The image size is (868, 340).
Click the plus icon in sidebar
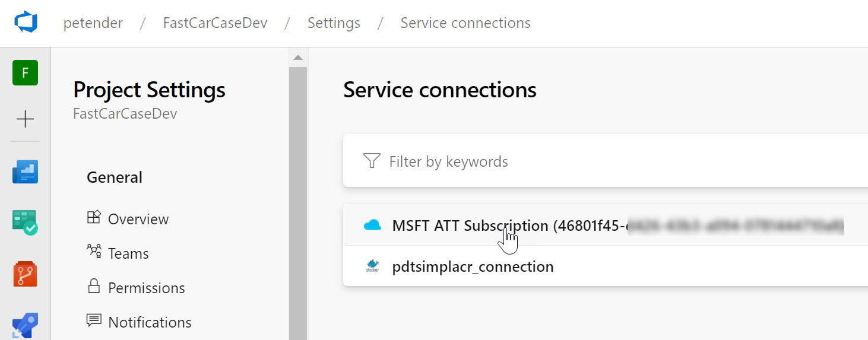click(26, 120)
